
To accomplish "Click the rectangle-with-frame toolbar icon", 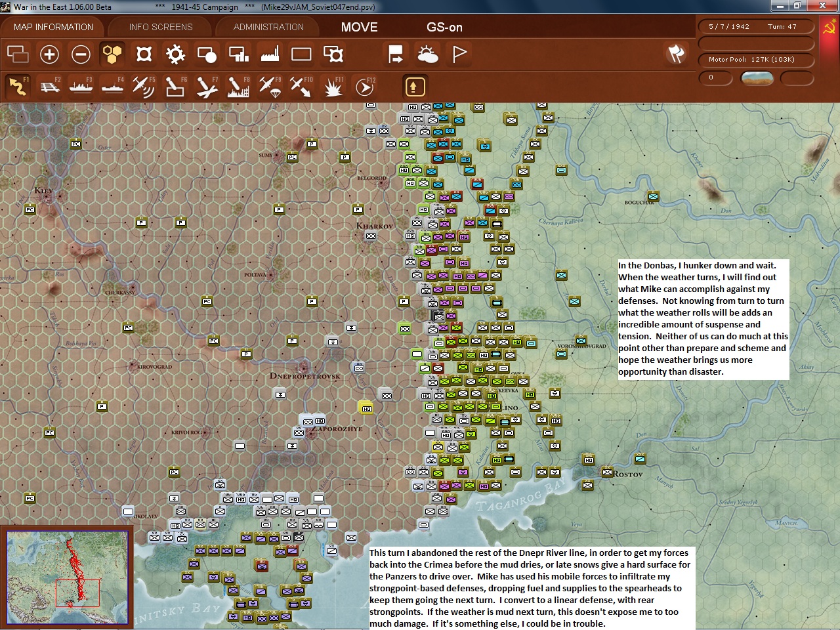I will pyautogui.click(x=333, y=54).
